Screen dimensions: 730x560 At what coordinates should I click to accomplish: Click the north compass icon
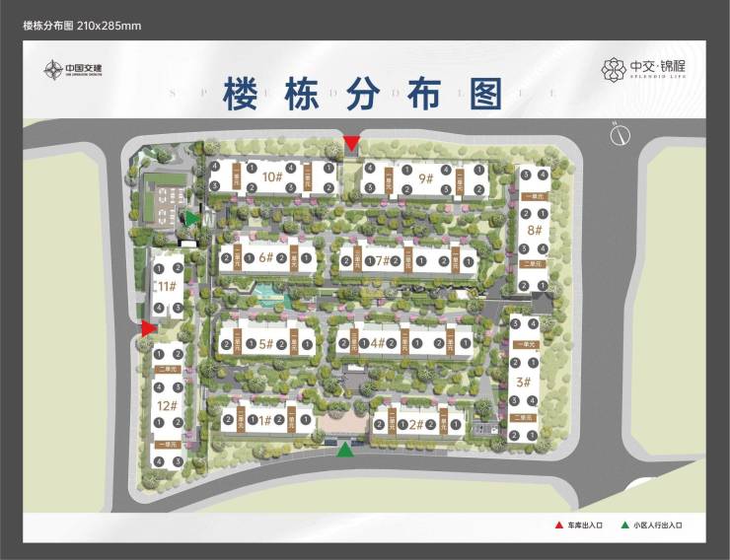click(x=620, y=134)
